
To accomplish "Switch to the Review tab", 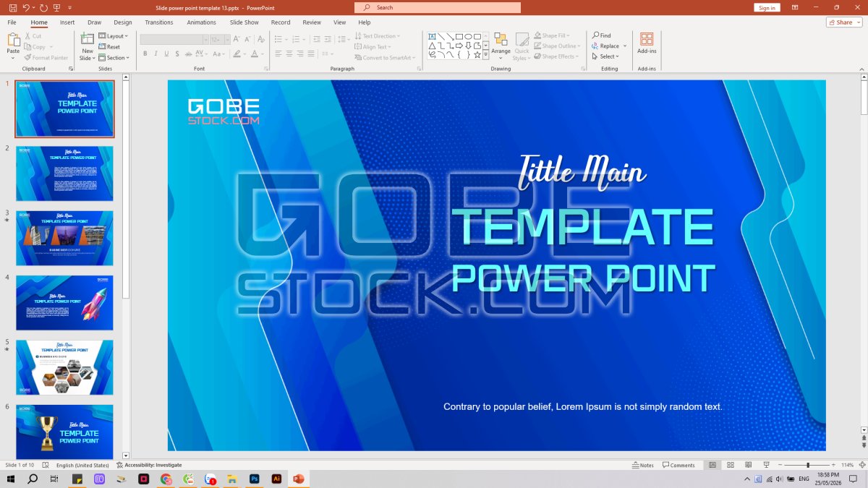I will 312,22.
